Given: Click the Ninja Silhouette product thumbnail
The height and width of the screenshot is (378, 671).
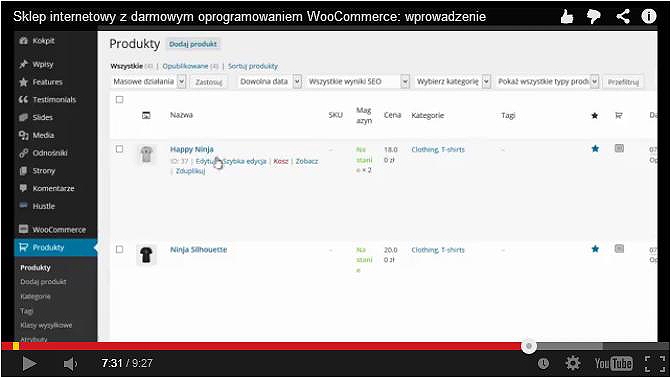Looking at the screenshot, I should [146, 255].
